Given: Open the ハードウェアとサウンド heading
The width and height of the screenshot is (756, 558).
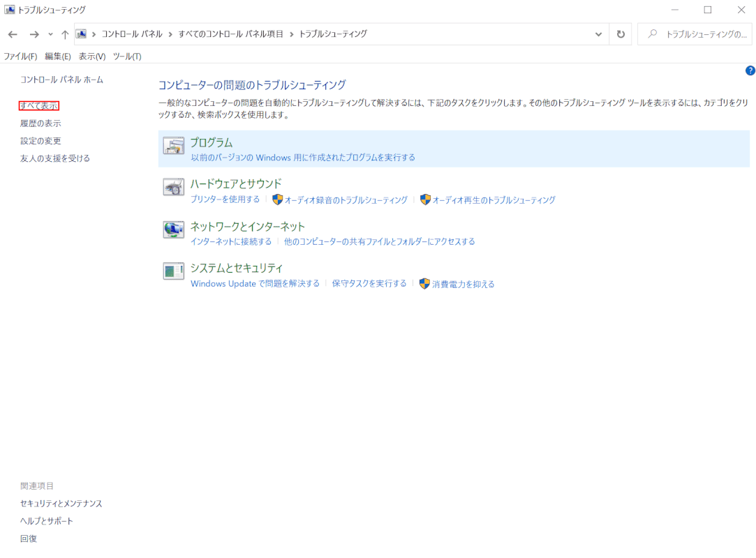Looking at the screenshot, I should (236, 183).
